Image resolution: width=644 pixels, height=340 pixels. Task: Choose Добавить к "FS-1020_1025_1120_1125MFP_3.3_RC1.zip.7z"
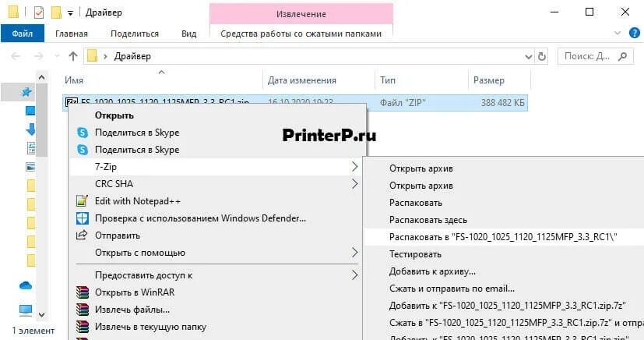(x=504, y=306)
